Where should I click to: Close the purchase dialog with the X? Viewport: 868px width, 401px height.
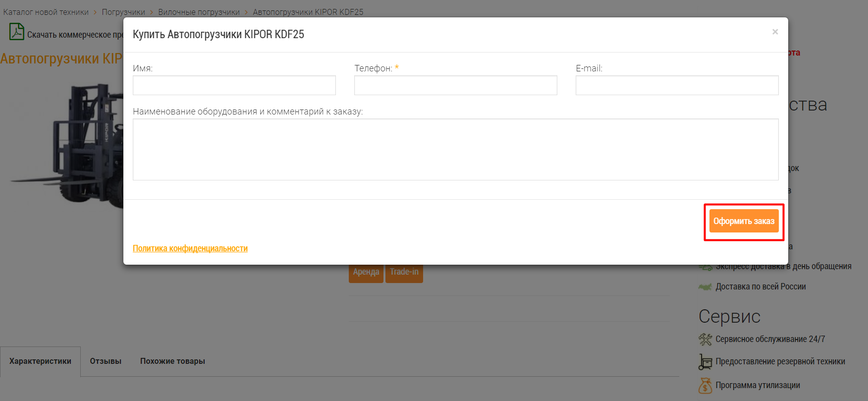[775, 32]
